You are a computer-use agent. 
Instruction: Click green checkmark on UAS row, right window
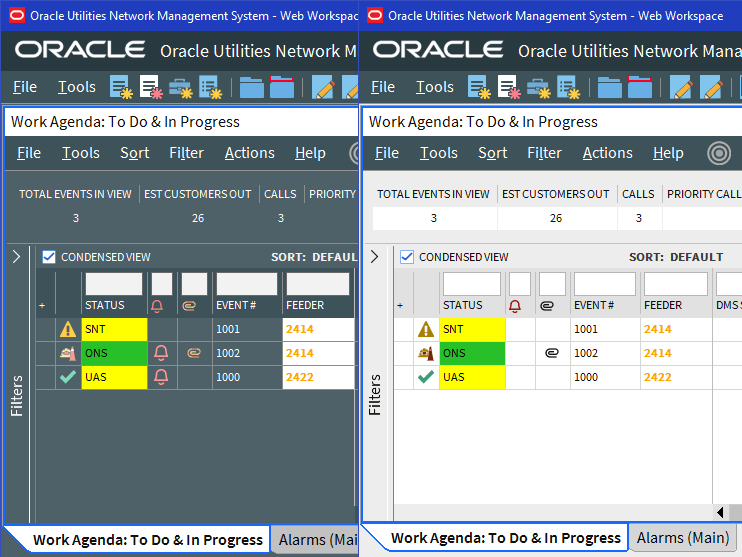click(x=426, y=377)
